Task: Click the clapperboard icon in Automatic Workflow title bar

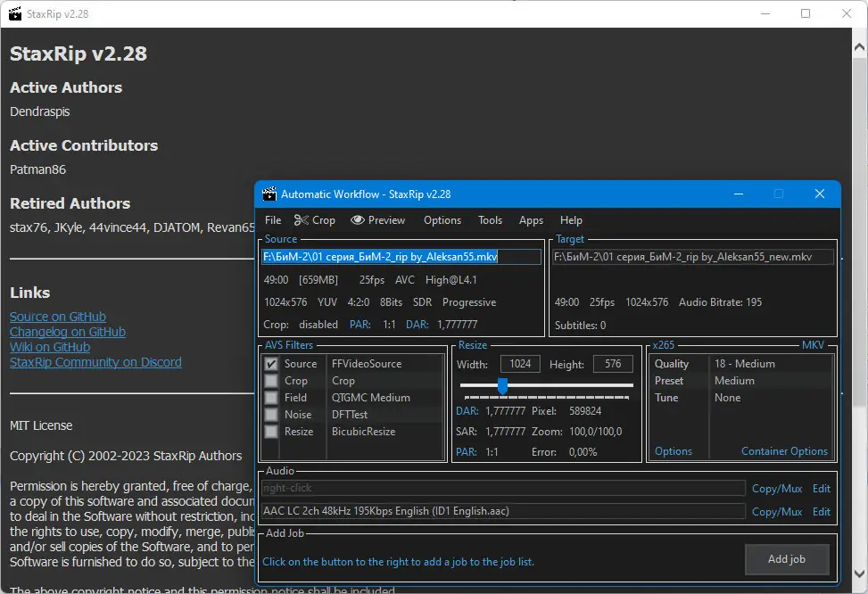Action: click(269, 194)
